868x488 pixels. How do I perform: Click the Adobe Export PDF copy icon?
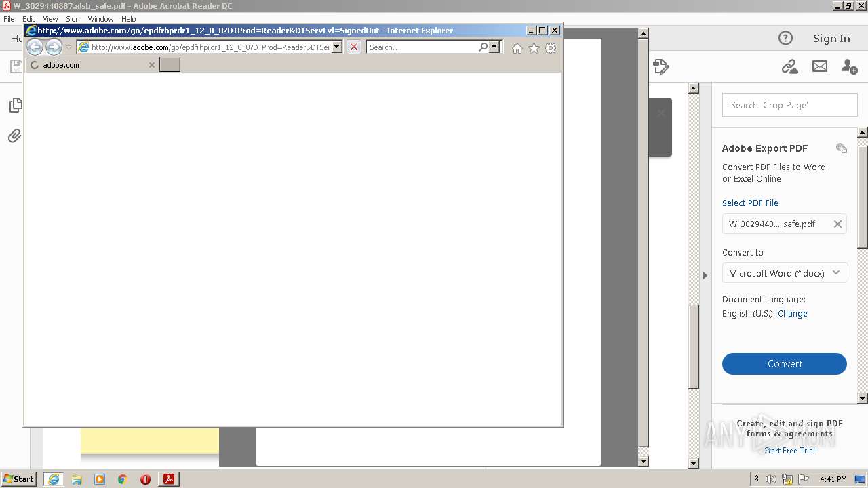click(x=842, y=148)
